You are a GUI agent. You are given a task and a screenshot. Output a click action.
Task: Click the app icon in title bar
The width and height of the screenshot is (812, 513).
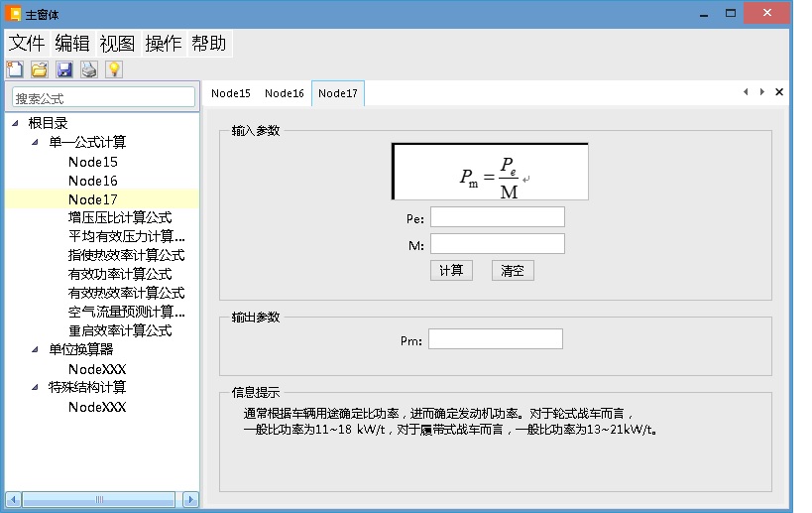click(13, 14)
